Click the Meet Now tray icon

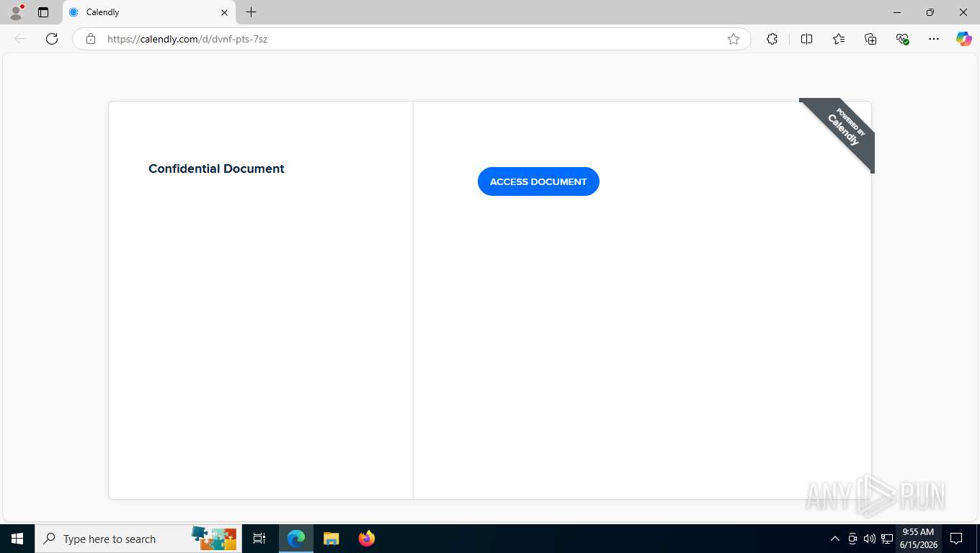[852, 539]
